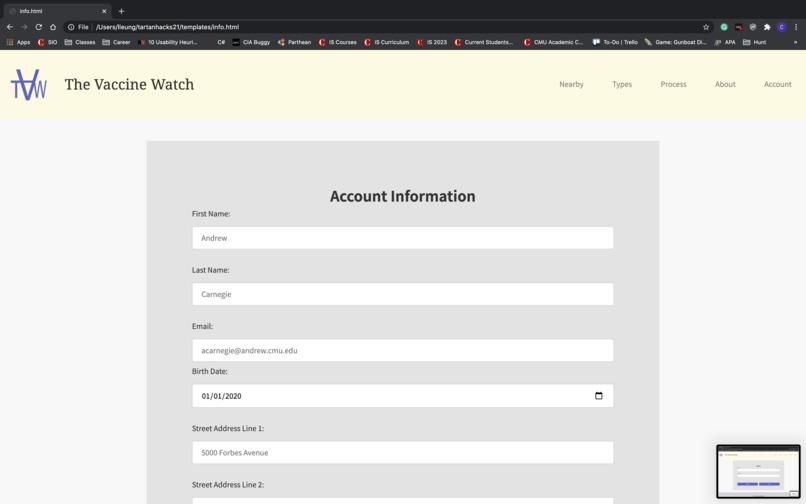The height and width of the screenshot is (504, 806).
Task: Open the 10 Usability Heuristics bookmark
Action: 167,42
